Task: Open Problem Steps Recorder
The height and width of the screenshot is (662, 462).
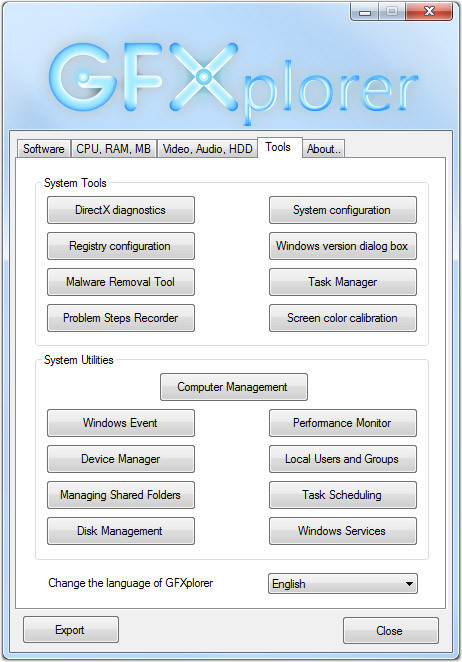Action: point(121,318)
